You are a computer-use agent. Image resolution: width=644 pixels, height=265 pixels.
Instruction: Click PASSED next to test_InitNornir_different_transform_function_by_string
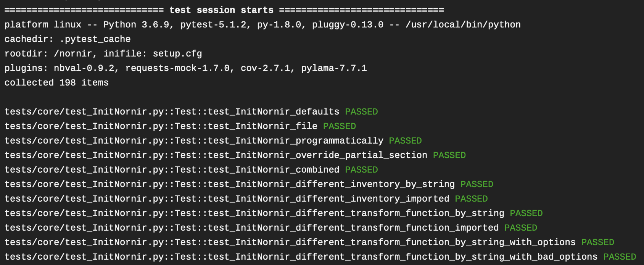click(x=526, y=213)
